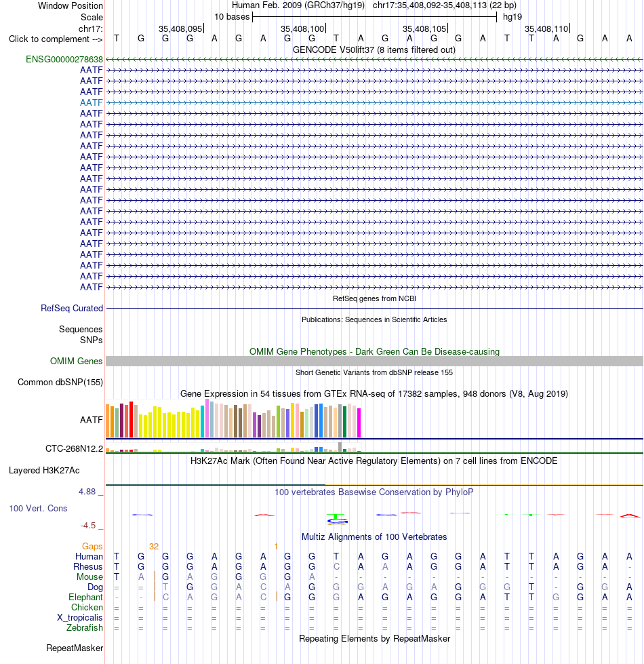Viewport: 644px width, 664px height.
Task: Click the CTC-268N12.2 expression bar chart
Action: tap(233, 447)
